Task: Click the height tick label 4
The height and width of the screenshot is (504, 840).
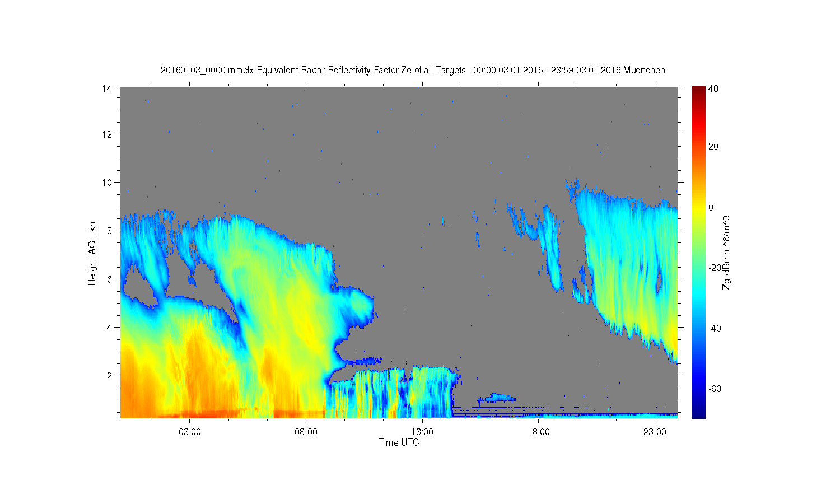Action: [x=110, y=328]
